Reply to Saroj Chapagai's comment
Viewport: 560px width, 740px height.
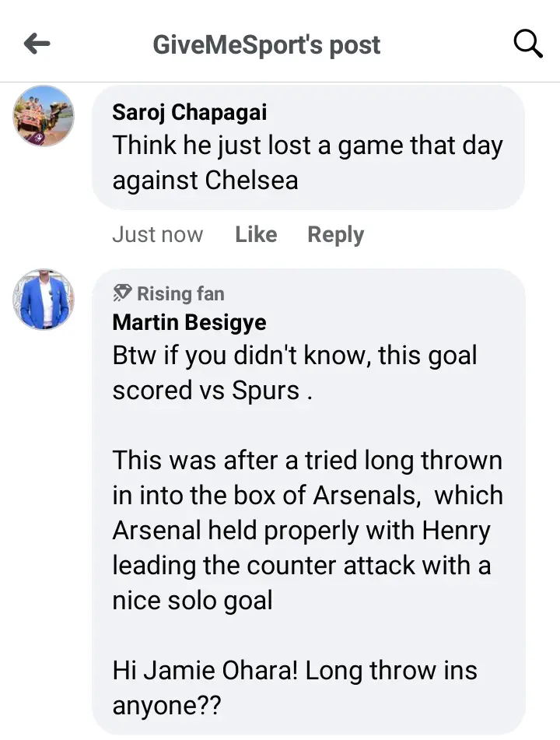point(335,234)
